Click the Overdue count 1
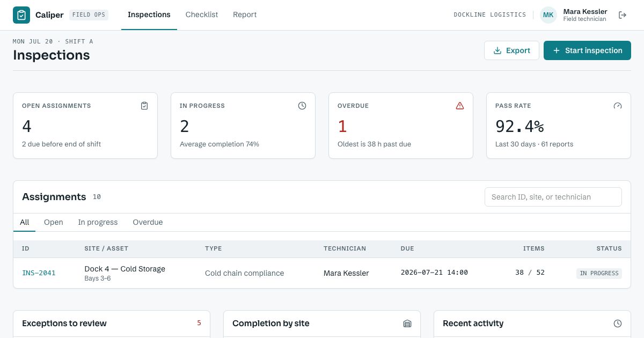Viewport: 644px width, 338px height. point(342,126)
